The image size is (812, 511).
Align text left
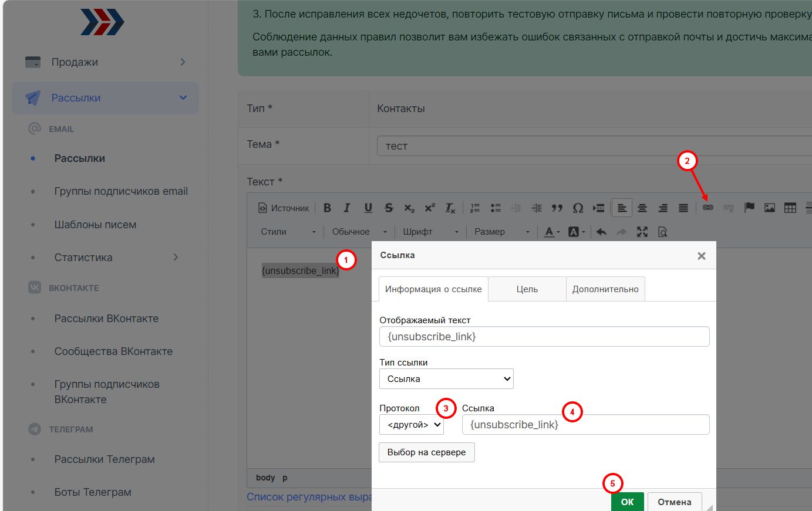click(x=622, y=208)
